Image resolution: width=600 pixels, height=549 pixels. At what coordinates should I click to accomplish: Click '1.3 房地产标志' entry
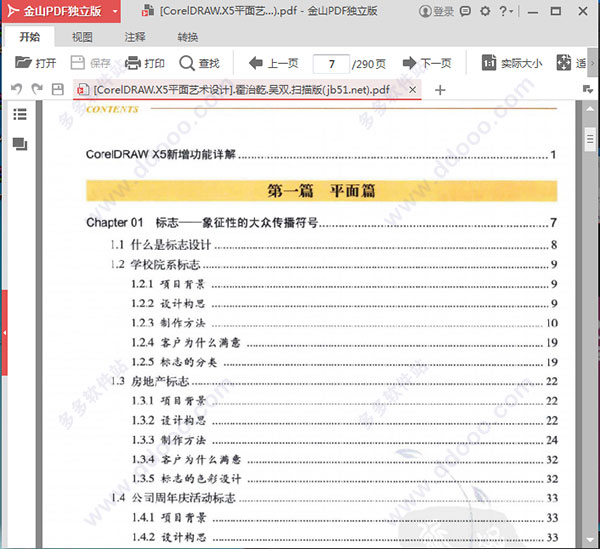tap(334, 381)
